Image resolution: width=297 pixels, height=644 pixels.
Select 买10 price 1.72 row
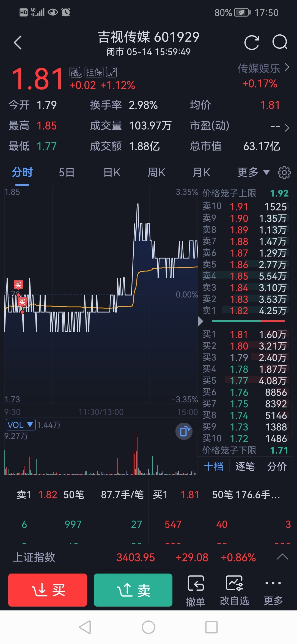pyautogui.click(x=245, y=438)
